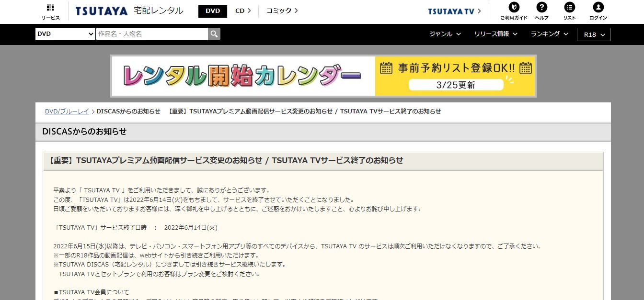The width and height of the screenshot is (644, 300).
Task: Click the サービス終了日時 2022年6月14日(火) line
Action: click(x=136, y=228)
